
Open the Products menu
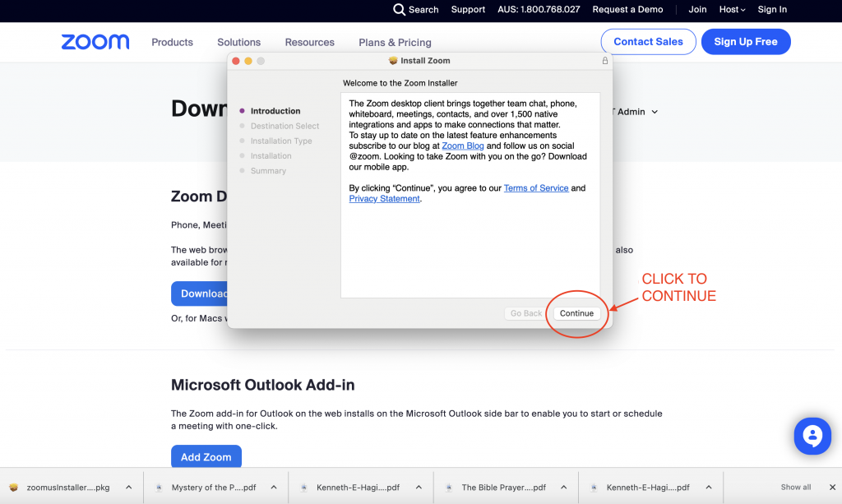click(172, 43)
